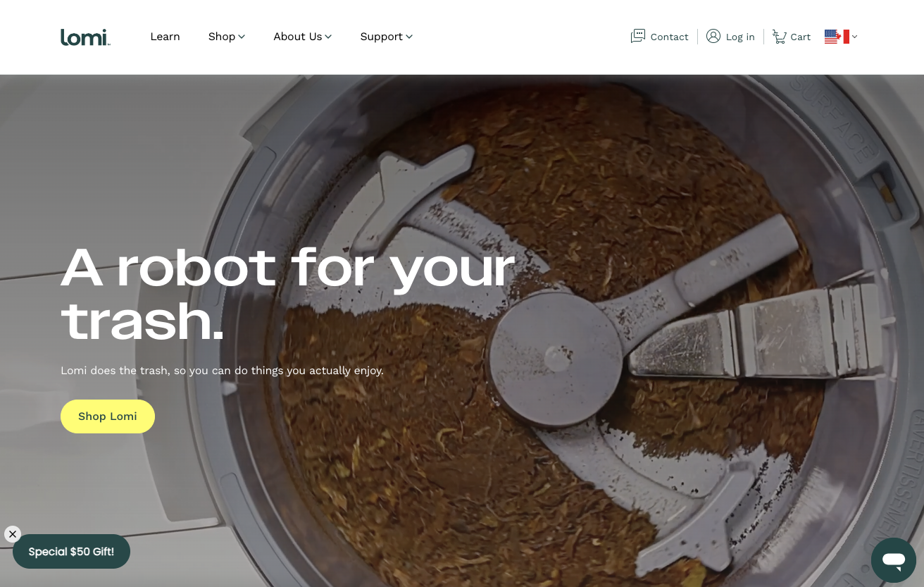Click the lomi logo
924x587 pixels.
[85, 37]
